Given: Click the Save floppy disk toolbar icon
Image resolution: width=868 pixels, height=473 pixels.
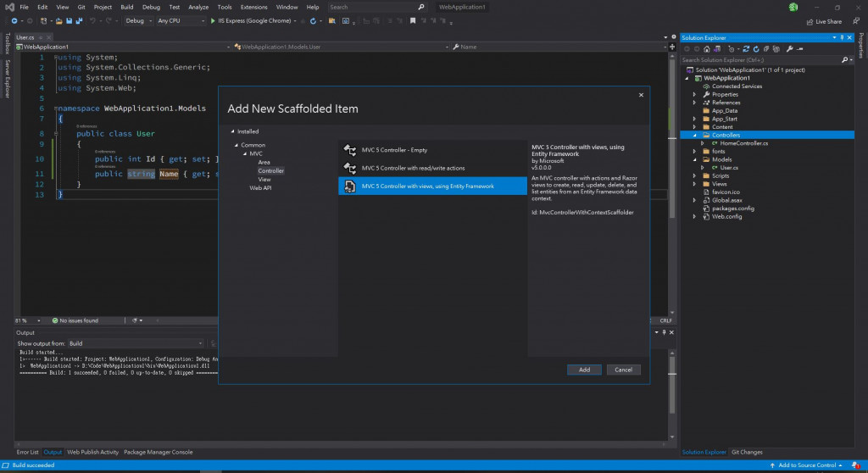Looking at the screenshot, I should point(70,21).
